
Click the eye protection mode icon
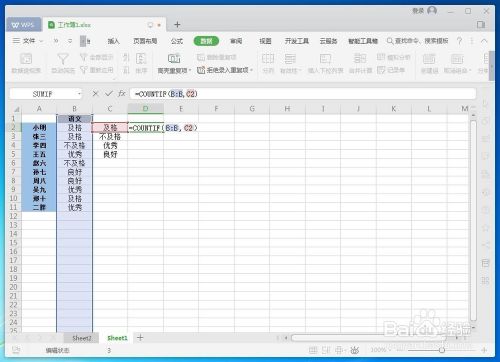point(355,350)
